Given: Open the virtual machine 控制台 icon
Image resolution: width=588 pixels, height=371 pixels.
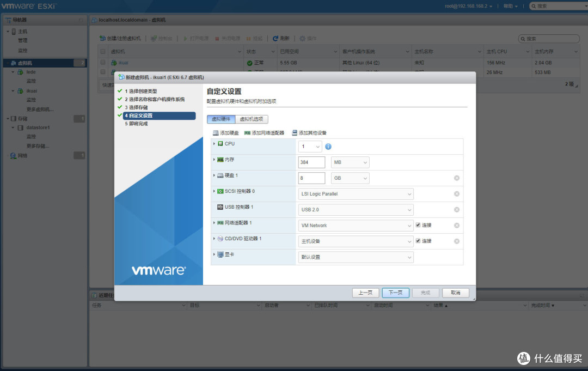Looking at the screenshot, I should 154,39.
